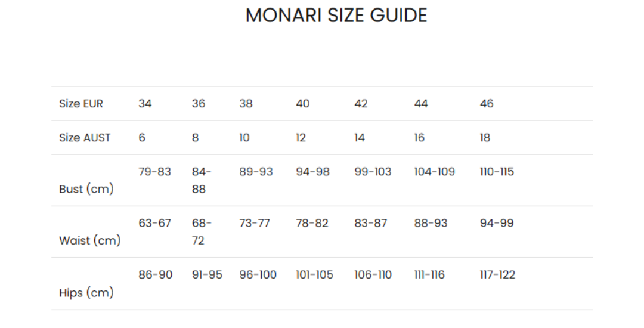The height and width of the screenshot is (328, 644).
Task: Click the EUR size 40 cell
Action: tap(303, 103)
